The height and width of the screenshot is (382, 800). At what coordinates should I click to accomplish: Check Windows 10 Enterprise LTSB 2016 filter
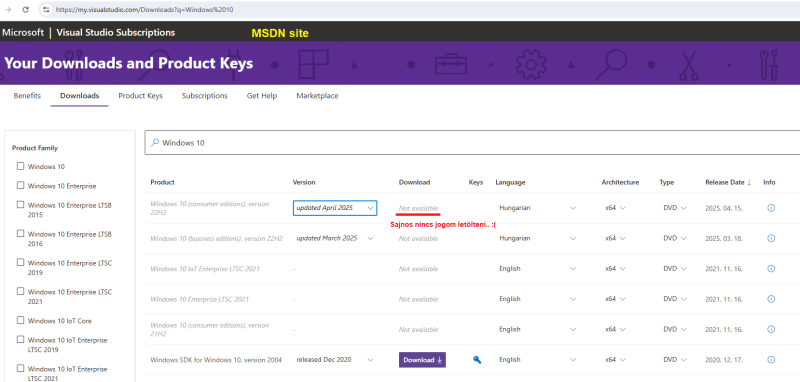20,234
